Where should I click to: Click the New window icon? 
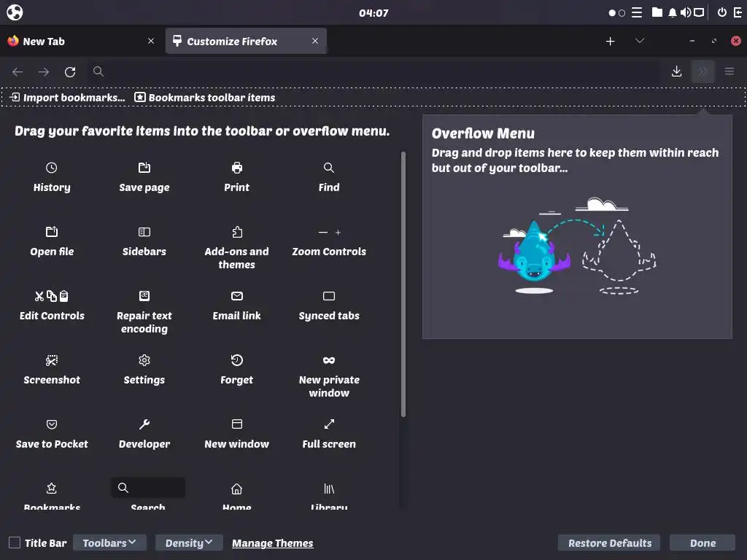click(x=237, y=424)
